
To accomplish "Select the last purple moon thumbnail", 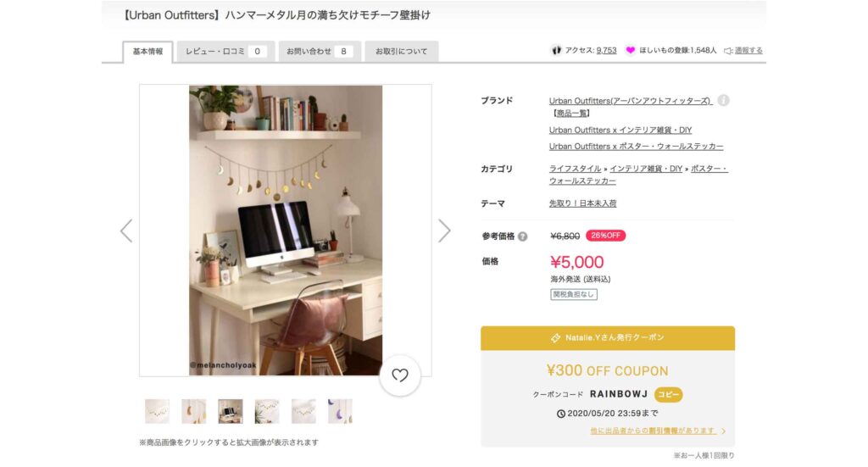I will 340,411.
